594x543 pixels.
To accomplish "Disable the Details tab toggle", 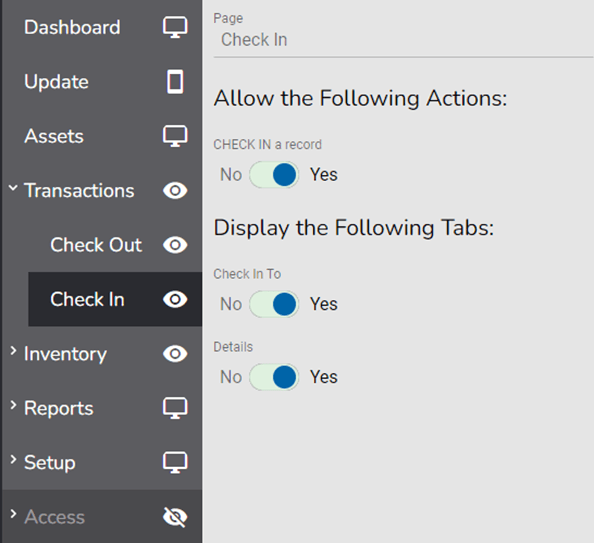I will coord(274,377).
